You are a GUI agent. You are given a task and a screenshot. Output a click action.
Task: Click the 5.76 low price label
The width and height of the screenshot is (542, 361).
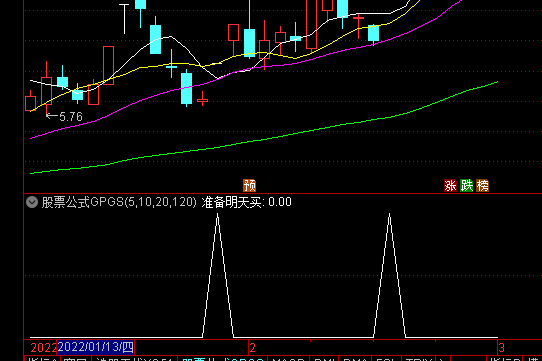click(71, 117)
